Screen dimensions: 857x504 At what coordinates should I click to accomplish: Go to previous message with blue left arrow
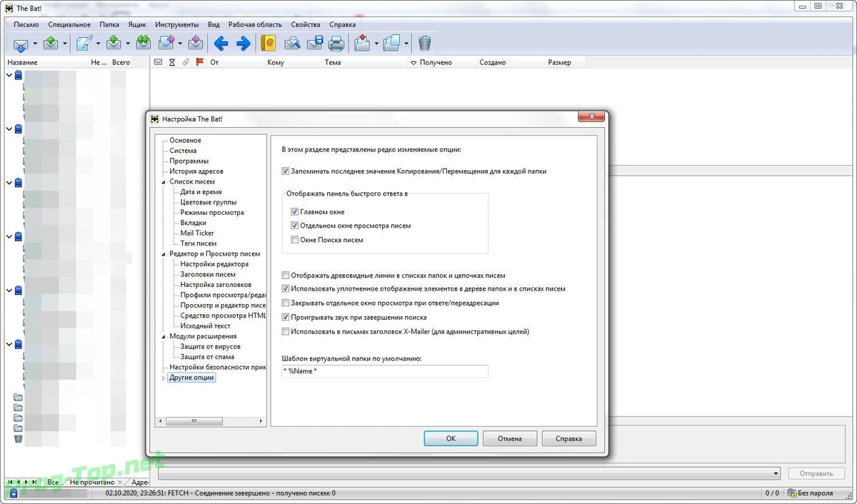pyautogui.click(x=221, y=44)
